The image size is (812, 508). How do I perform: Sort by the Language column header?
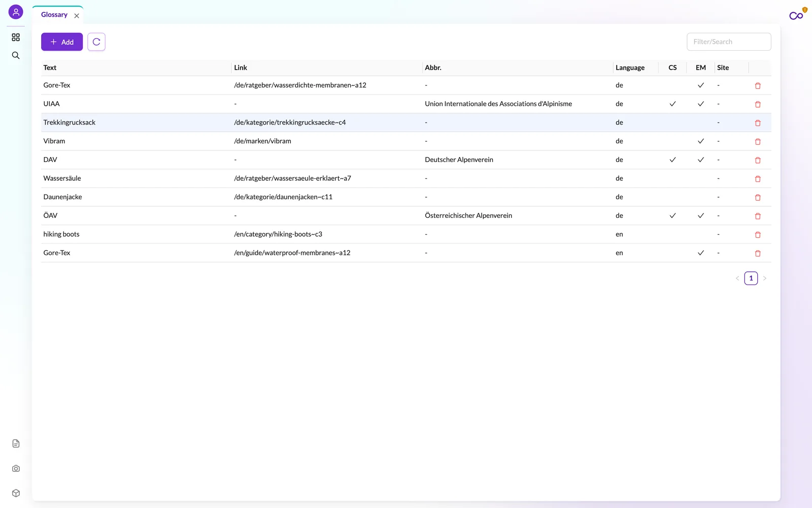pyautogui.click(x=630, y=68)
